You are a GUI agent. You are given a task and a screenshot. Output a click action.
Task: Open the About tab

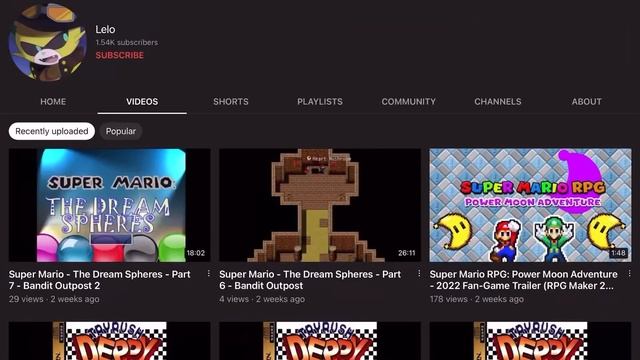click(x=587, y=102)
